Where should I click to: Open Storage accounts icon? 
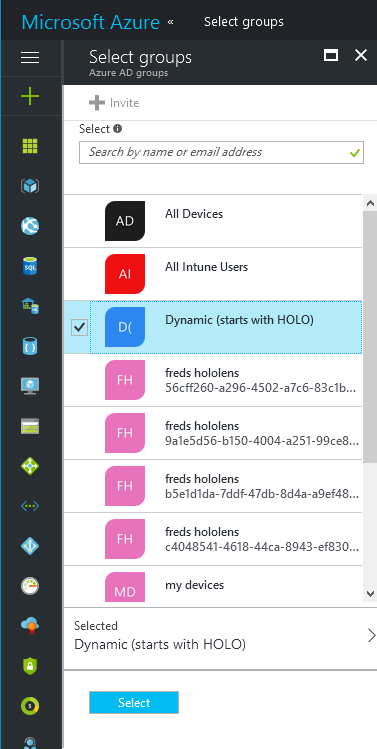tap(30, 426)
